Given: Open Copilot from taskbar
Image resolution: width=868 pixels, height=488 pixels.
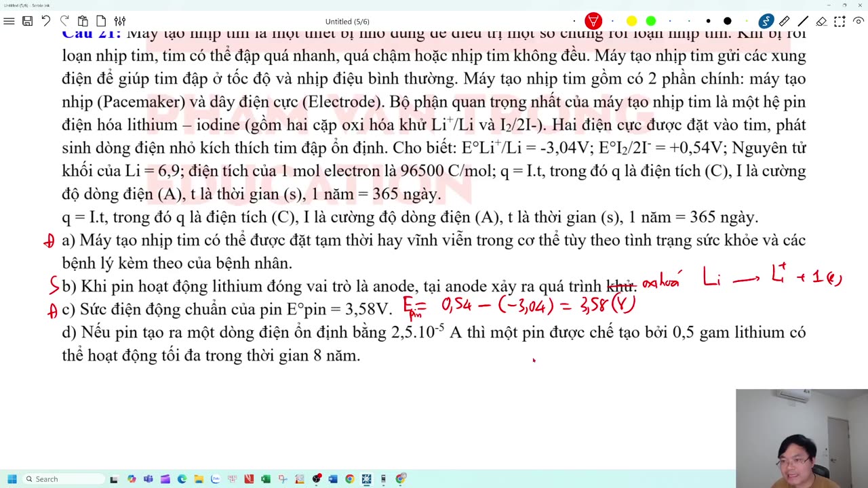Looking at the screenshot, I should (132, 479).
